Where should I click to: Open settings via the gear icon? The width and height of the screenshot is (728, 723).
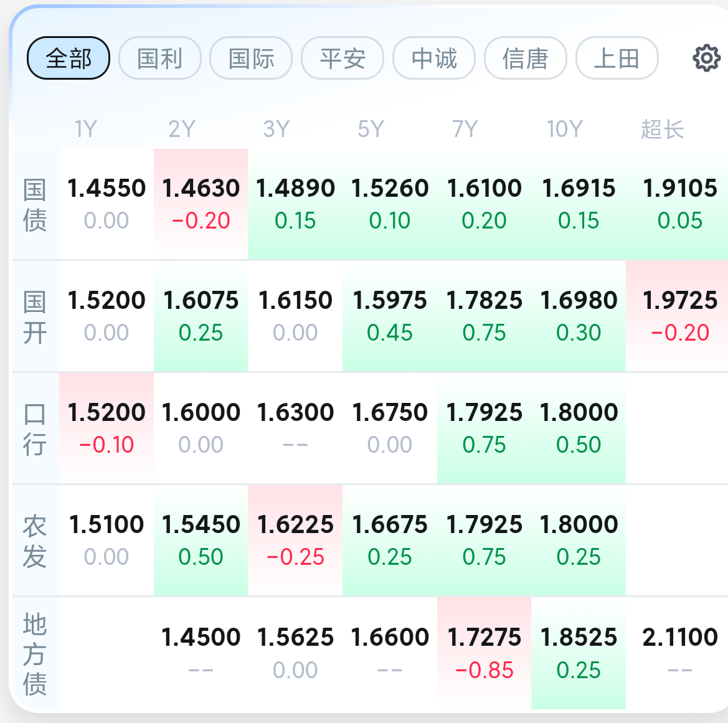(x=706, y=58)
